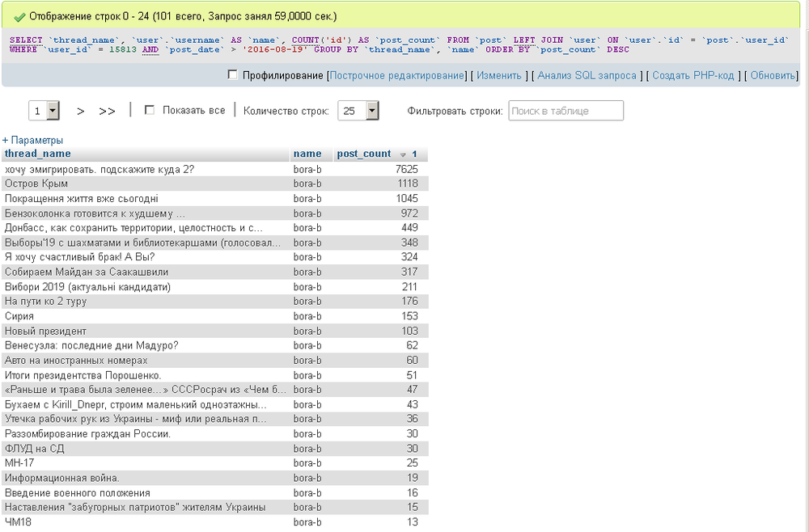
Task: Click the post count 7625 cell
Action: tap(406, 169)
